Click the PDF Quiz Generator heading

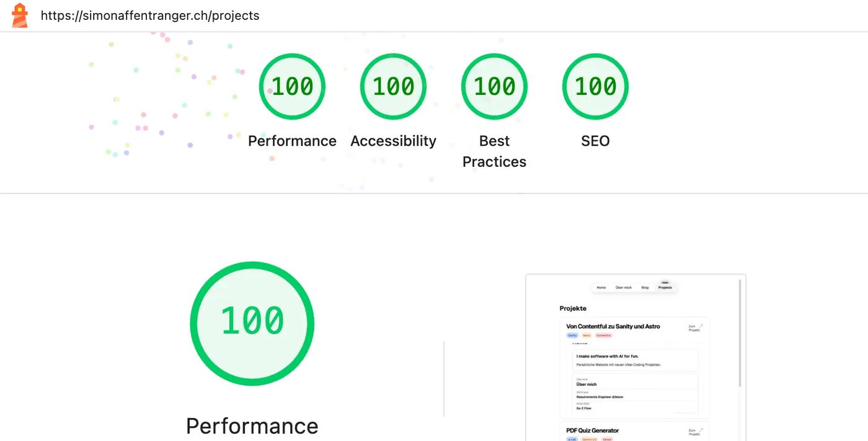(x=591, y=430)
